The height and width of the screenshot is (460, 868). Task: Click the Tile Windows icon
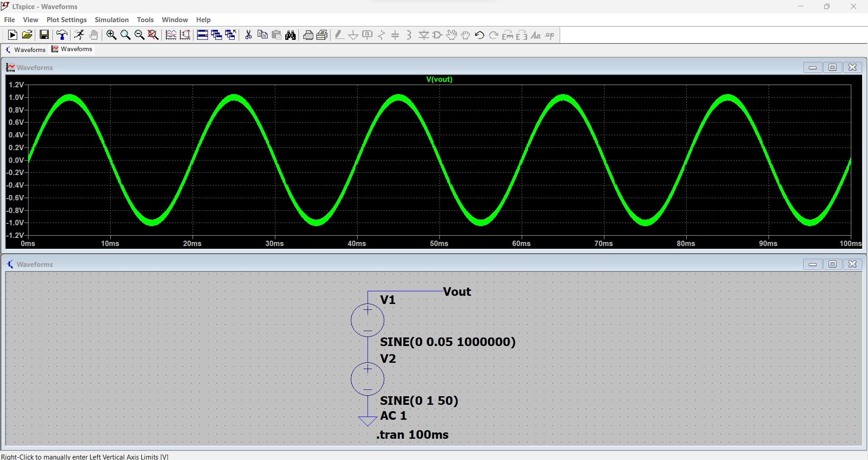[203, 35]
